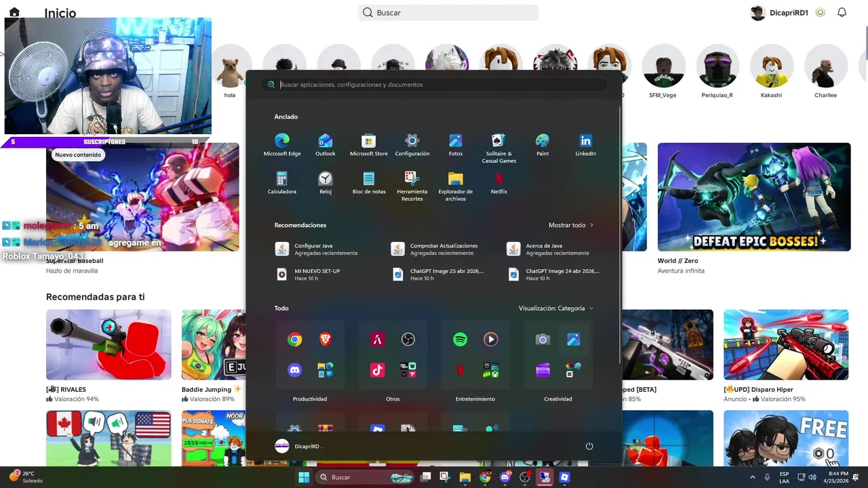The height and width of the screenshot is (488, 868).
Task: Expand Entretenimiento folder's grouped game icons
Action: pos(491,370)
